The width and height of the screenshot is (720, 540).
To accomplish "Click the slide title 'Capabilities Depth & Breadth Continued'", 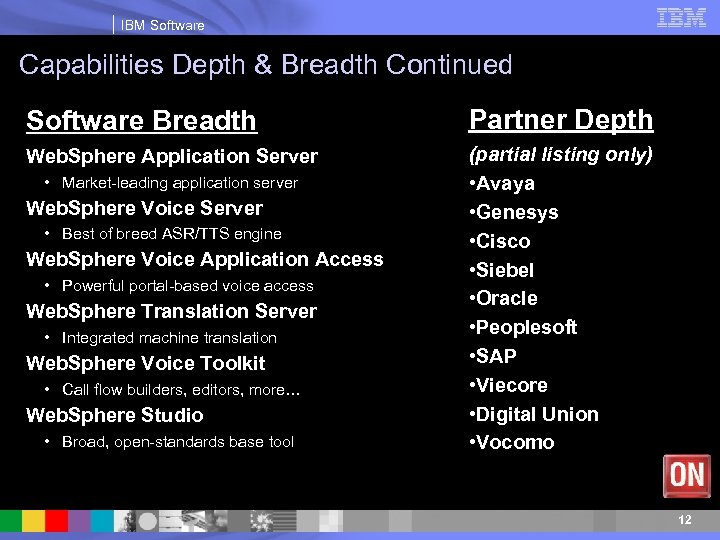I will (265, 64).
